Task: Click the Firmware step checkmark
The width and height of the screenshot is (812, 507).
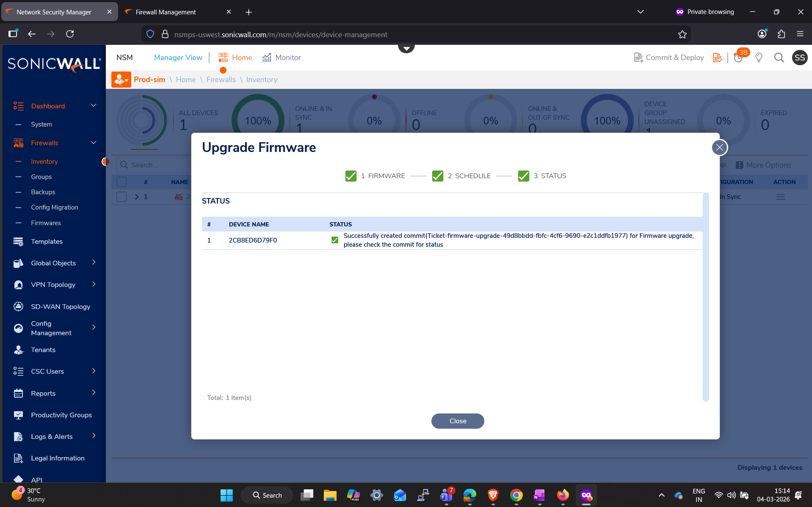Action: tap(351, 176)
